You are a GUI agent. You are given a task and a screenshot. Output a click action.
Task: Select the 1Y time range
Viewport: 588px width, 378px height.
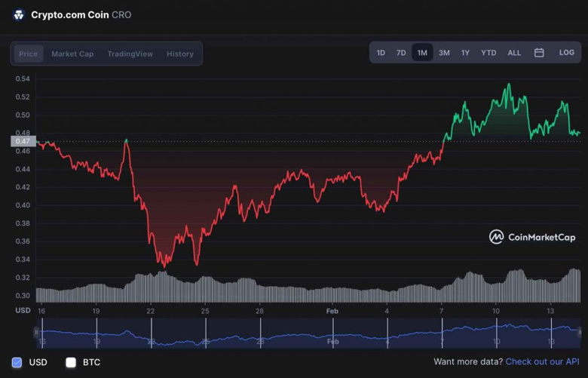[x=465, y=53]
